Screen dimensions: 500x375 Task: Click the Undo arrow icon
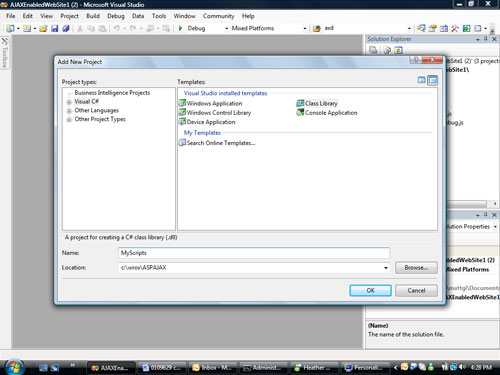(116, 28)
